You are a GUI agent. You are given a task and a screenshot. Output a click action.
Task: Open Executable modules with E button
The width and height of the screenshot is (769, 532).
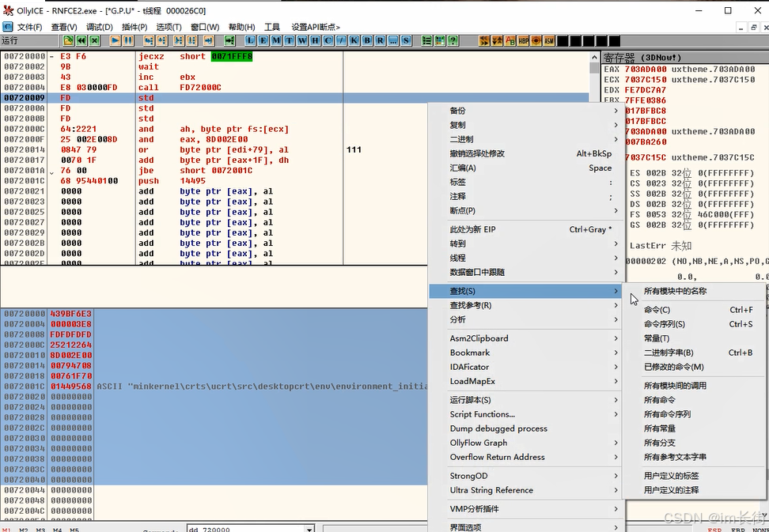(263, 40)
